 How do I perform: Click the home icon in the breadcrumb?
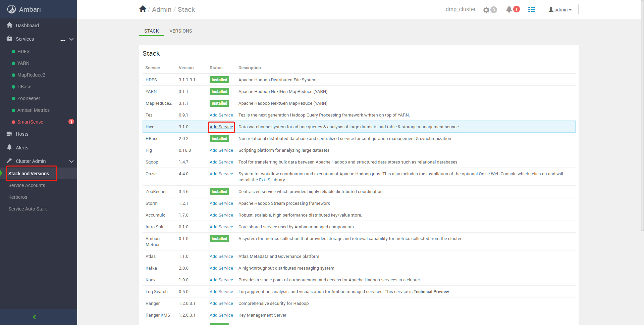pos(143,9)
